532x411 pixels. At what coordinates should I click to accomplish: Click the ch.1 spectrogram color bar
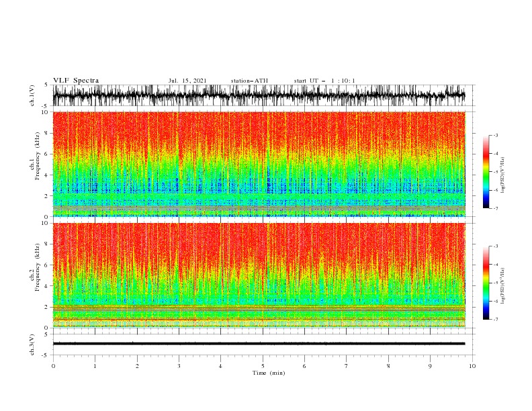[486, 172]
